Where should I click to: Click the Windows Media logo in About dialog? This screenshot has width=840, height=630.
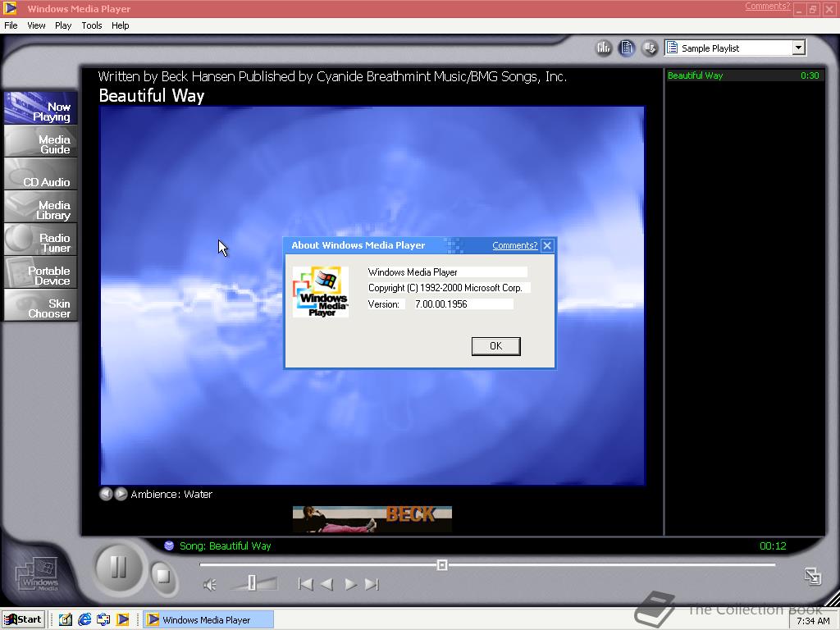pos(321,292)
